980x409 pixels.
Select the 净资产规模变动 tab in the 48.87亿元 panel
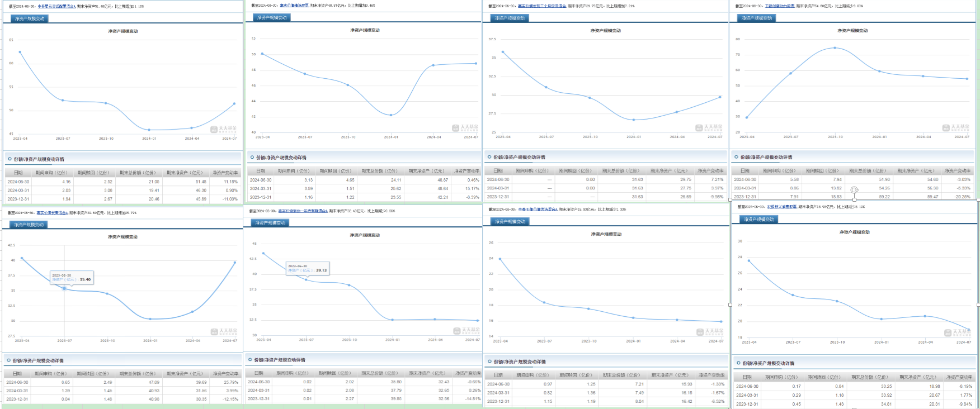pyautogui.click(x=272, y=18)
